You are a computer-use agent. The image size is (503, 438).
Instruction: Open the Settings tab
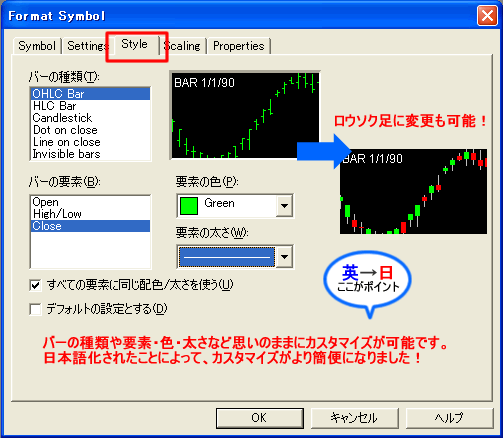[86, 46]
